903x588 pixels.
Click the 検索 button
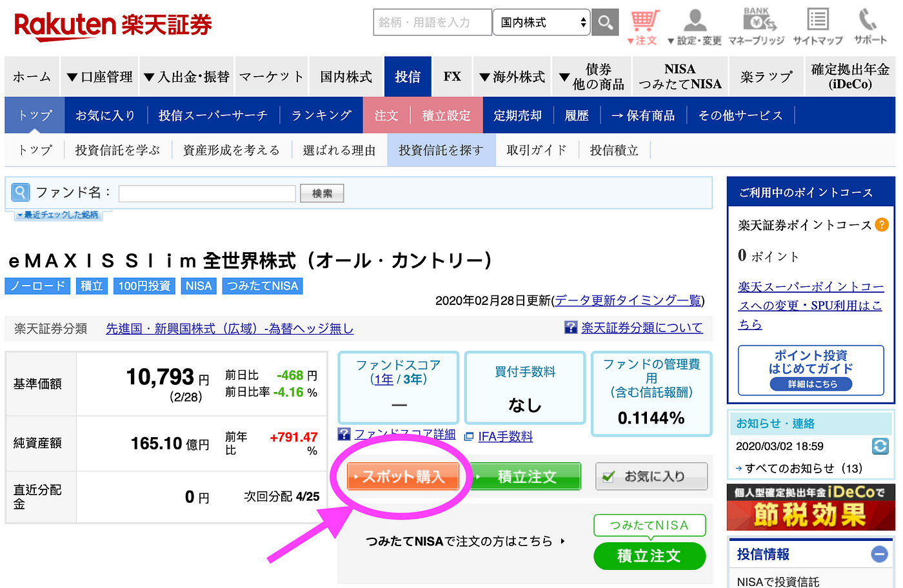tap(322, 193)
